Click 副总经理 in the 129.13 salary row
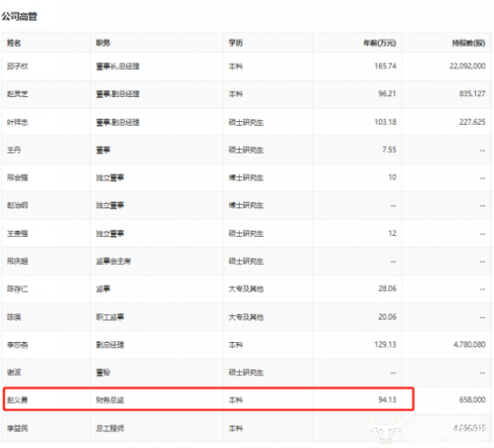 point(110,345)
